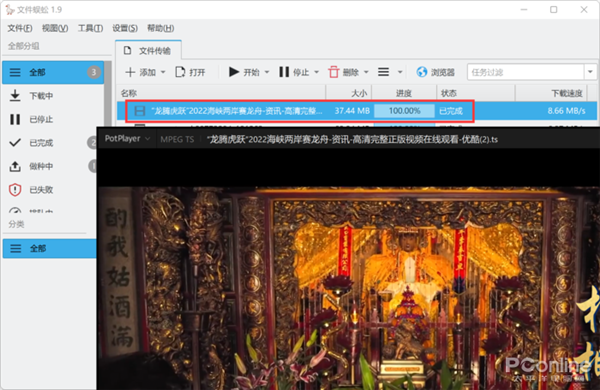Viewport: 600px width, 390px height.
Task: Open the 工具(T) menu
Action: click(x=90, y=28)
